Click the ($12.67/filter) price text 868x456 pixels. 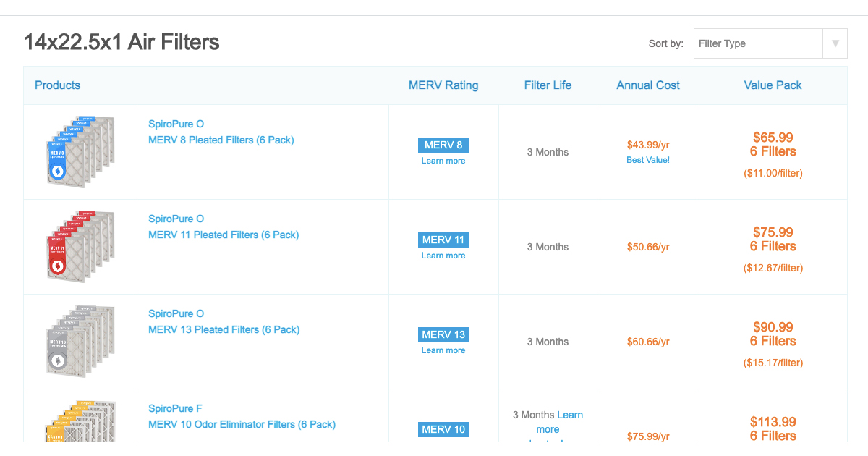(x=773, y=268)
